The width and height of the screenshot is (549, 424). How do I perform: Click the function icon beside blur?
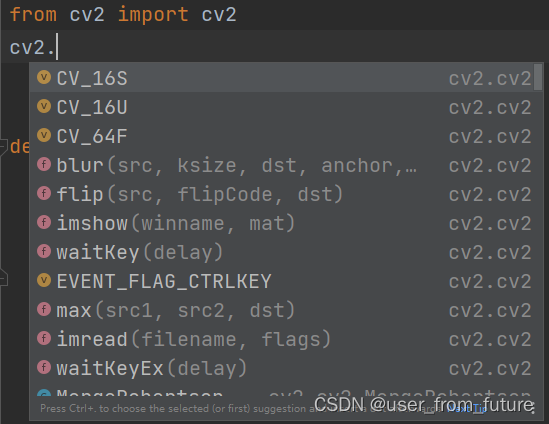click(x=44, y=164)
